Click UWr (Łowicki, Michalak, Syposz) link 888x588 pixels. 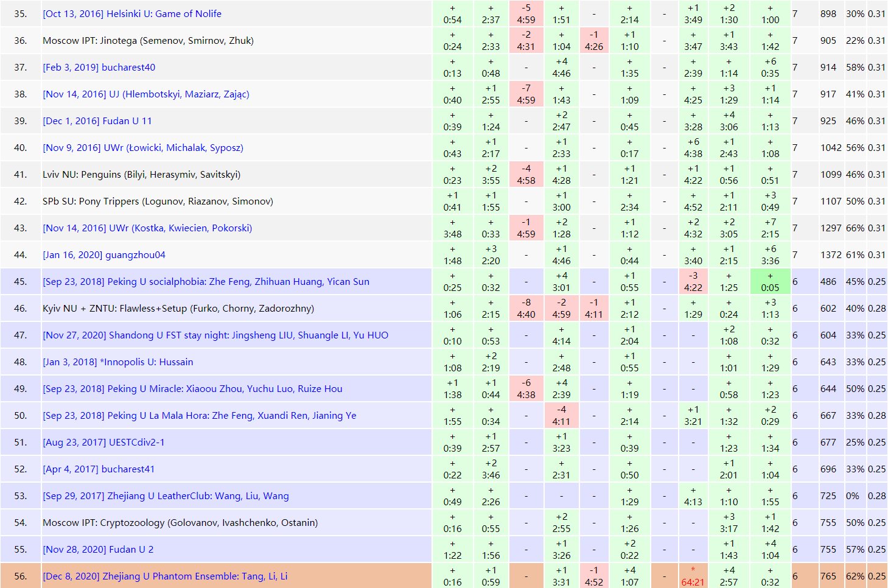[143, 148]
